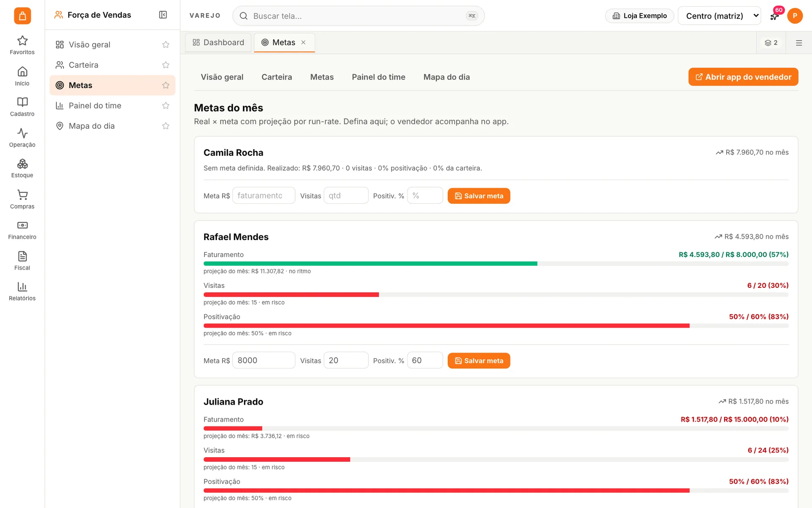Toggle favorite star for Visão geral
The height and width of the screenshot is (508, 812).
click(x=166, y=44)
